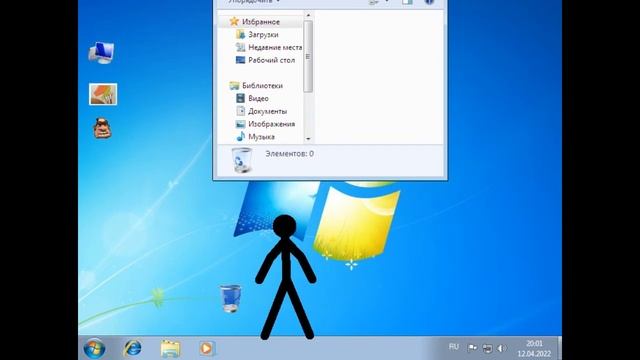Click the Избранное star icon
Image resolution: width=640 pixels, height=360 pixels.
tap(234, 21)
